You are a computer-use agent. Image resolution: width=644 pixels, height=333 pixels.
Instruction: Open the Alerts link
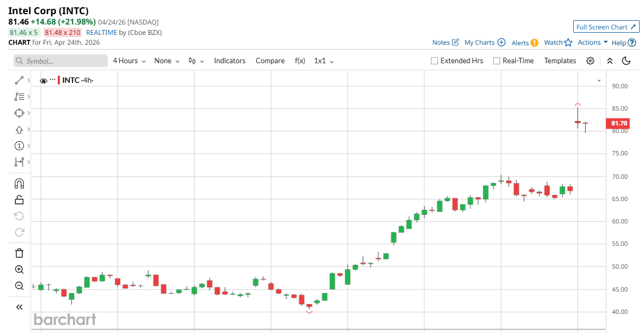(520, 43)
